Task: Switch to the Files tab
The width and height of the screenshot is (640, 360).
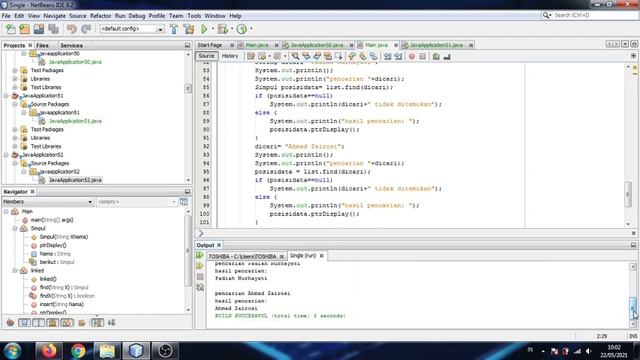Action: 42,45
